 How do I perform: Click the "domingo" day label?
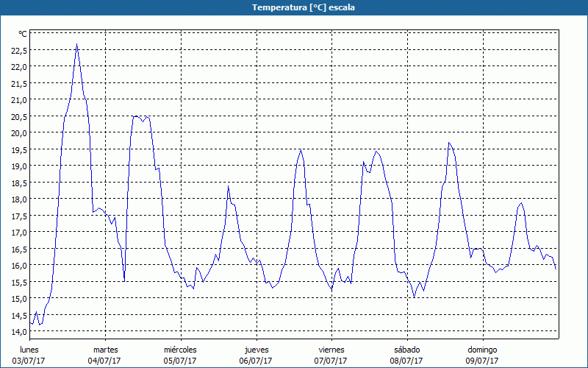click(x=482, y=350)
